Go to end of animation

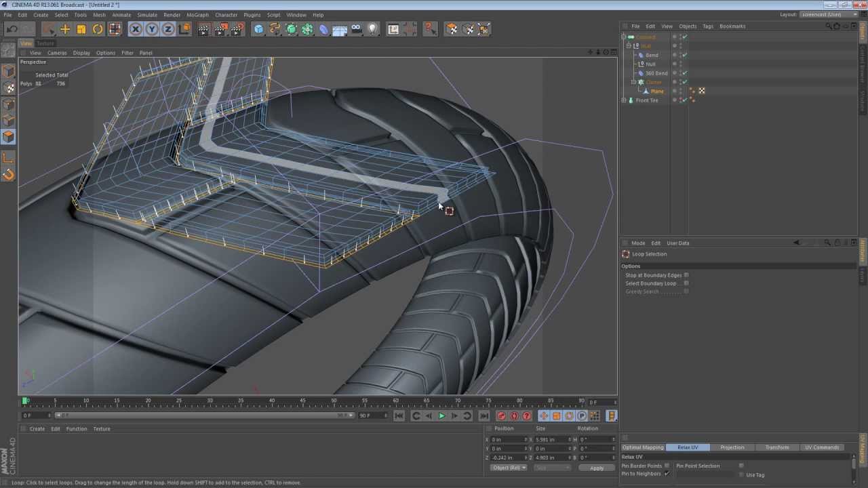[484, 415]
